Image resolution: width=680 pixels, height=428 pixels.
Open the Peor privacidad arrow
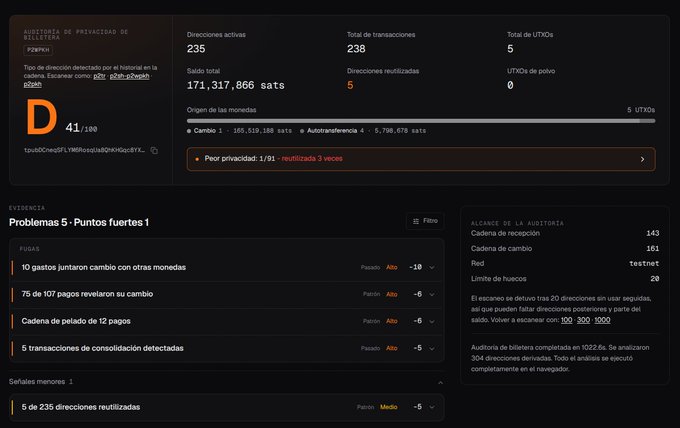point(642,159)
